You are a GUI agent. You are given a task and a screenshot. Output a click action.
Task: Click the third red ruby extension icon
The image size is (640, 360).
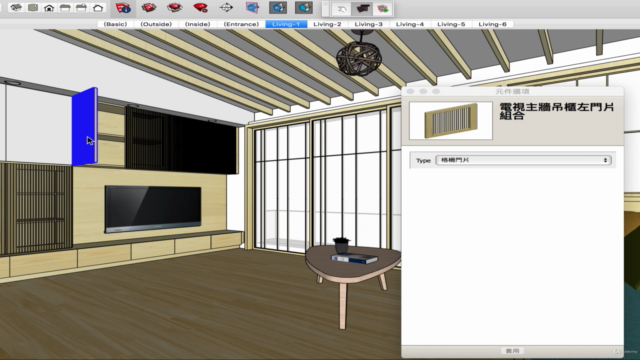[x=175, y=7]
